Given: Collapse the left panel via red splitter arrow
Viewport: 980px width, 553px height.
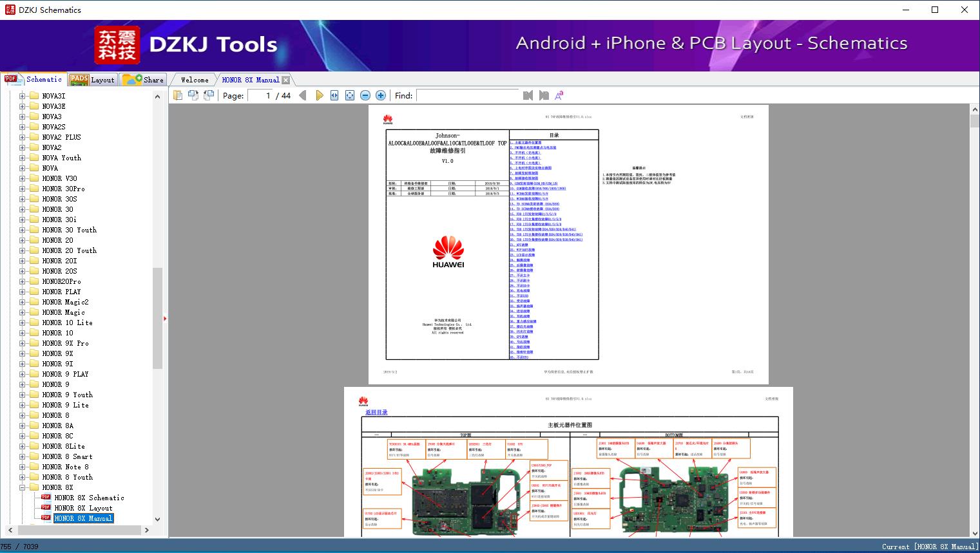Looking at the screenshot, I should (x=165, y=318).
